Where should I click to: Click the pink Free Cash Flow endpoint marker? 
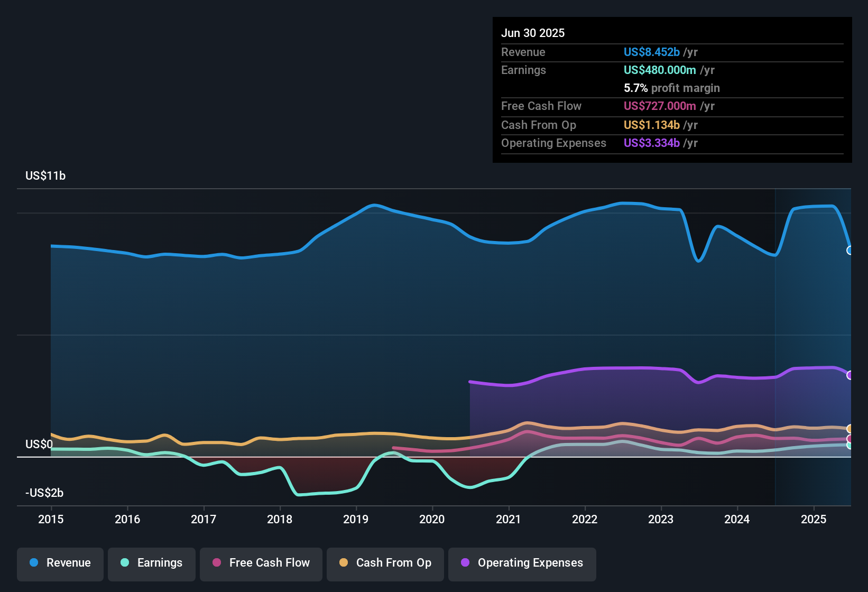tap(850, 439)
